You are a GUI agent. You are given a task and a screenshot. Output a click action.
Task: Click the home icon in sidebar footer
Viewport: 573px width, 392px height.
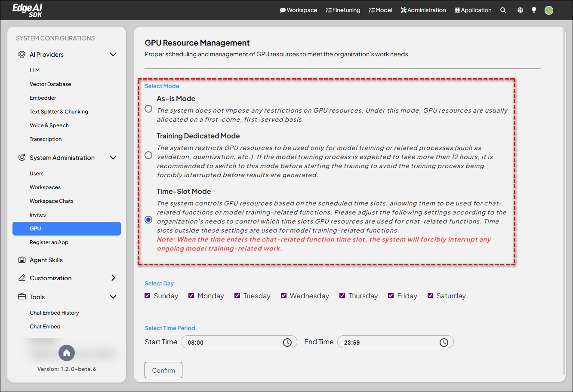tap(67, 353)
